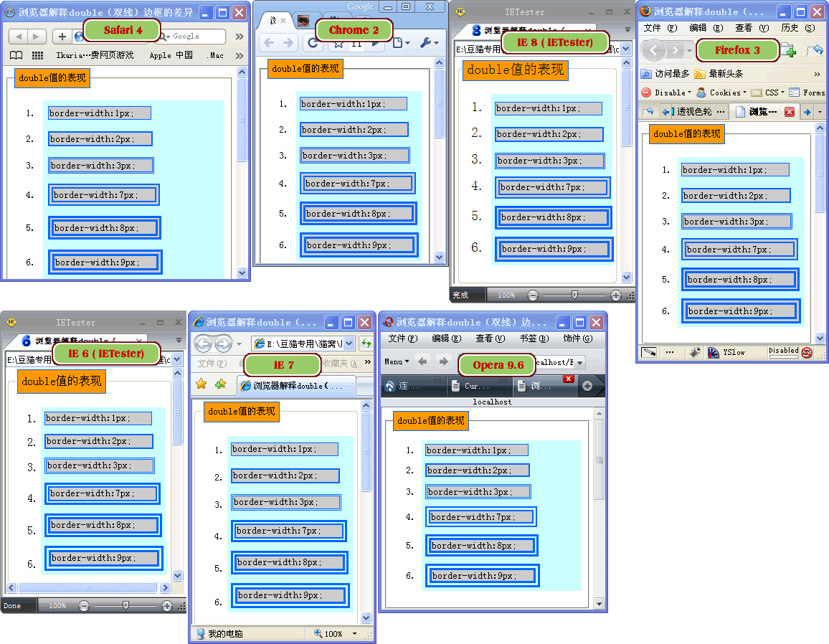Click the Firebug bug icon in Firefox's status bar

(x=695, y=352)
